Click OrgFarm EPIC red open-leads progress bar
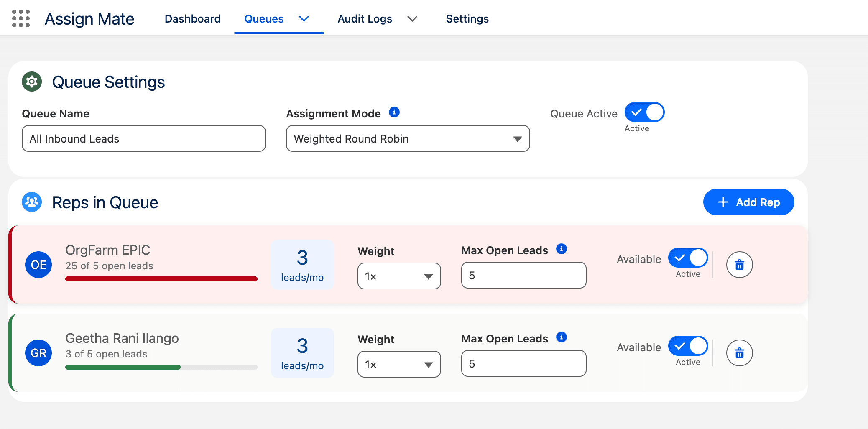The width and height of the screenshot is (868, 429). pos(161,279)
